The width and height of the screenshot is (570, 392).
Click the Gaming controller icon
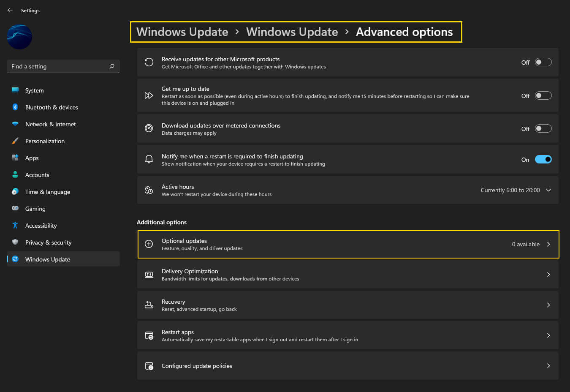[15, 208]
